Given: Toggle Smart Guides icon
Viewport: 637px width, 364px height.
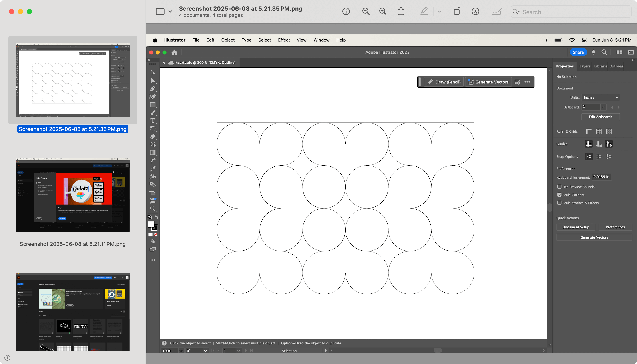Looking at the screenshot, I should pyautogui.click(x=609, y=144).
